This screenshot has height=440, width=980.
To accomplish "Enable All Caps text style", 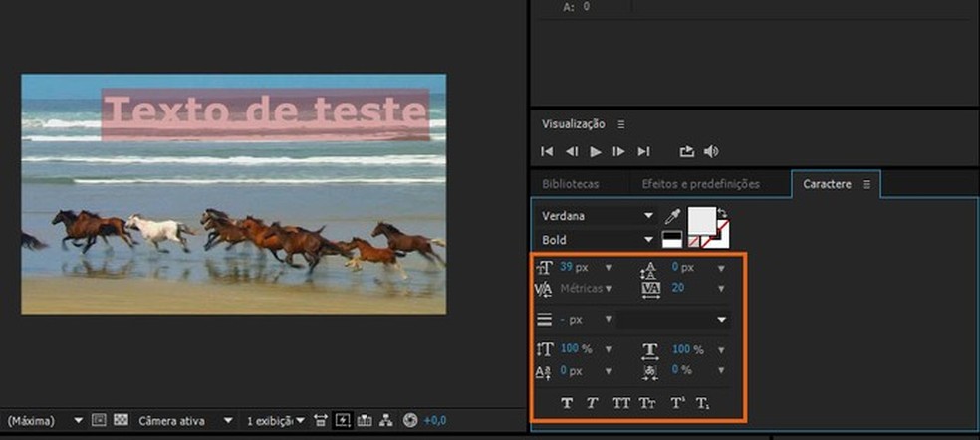I will [620, 403].
